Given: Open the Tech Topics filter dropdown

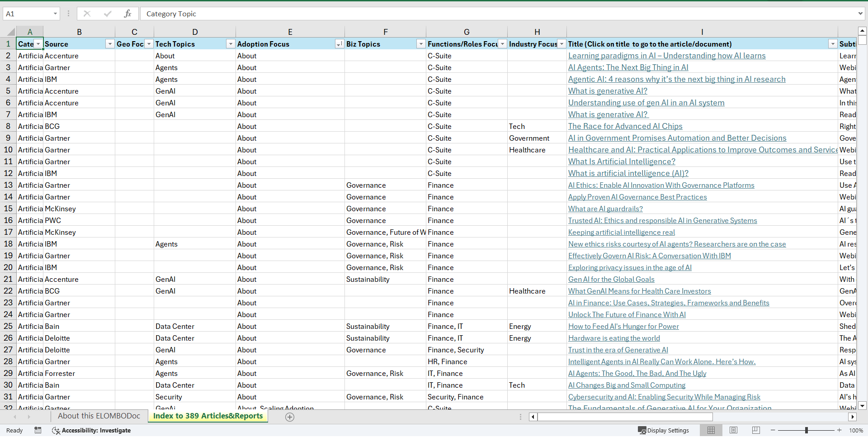Looking at the screenshot, I should pyautogui.click(x=231, y=44).
